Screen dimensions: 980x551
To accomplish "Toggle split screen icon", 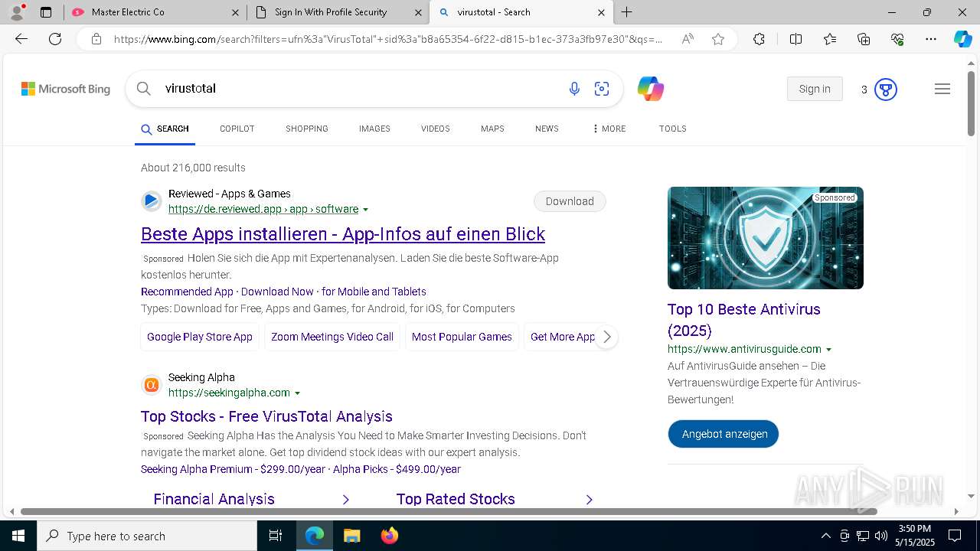I will (x=795, y=39).
